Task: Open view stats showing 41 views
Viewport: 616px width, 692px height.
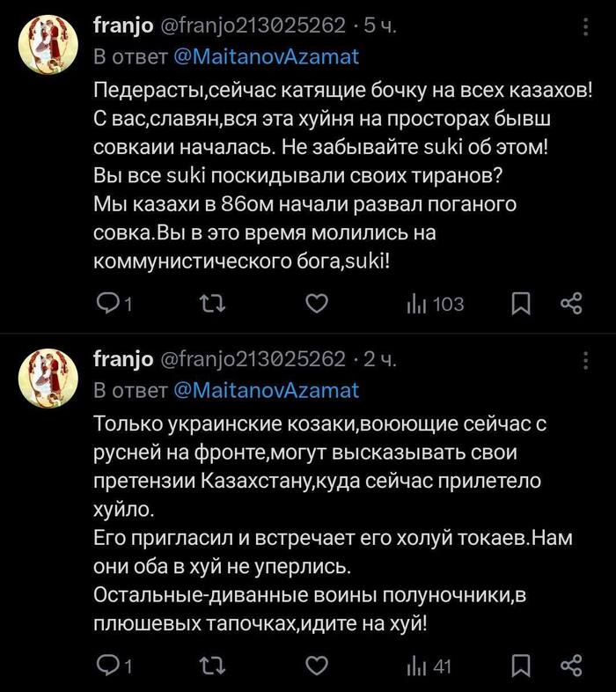Action: 429,666
